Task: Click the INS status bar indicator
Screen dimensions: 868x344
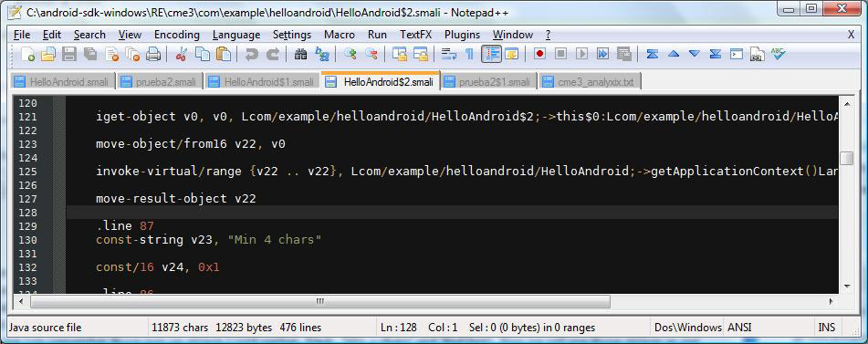Action: [x=827, y=328]
